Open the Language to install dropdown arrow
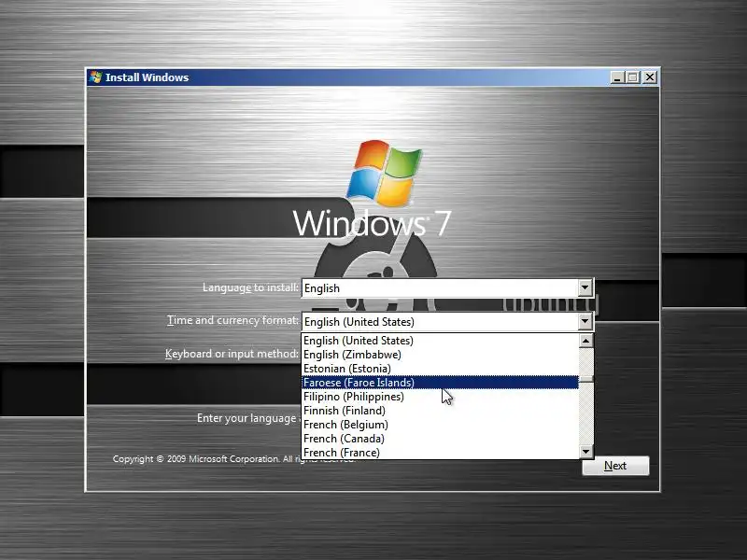Screen dimensions: 747x560 click(x=585, y=287)
